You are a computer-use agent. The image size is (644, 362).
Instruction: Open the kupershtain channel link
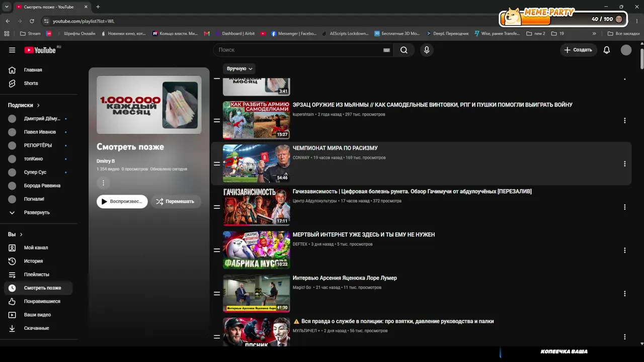(303, 115)
